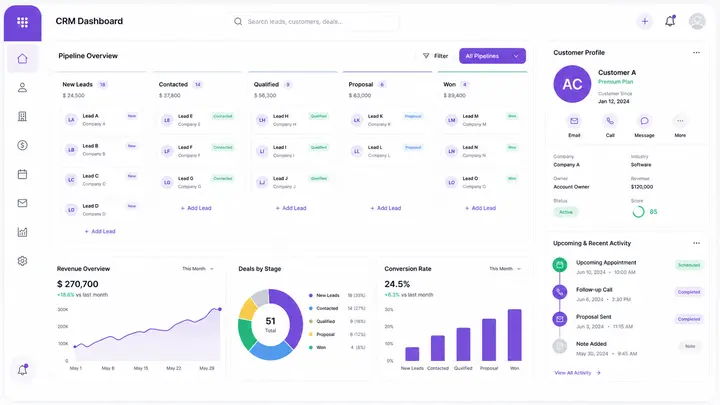
Task: Click the Follow-up Call phone icon
Action: pyautogui.click(x=559, y=292)
